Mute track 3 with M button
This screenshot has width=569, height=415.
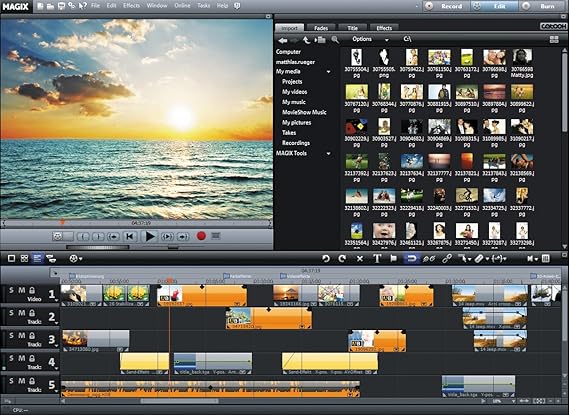tap(22, 336)
